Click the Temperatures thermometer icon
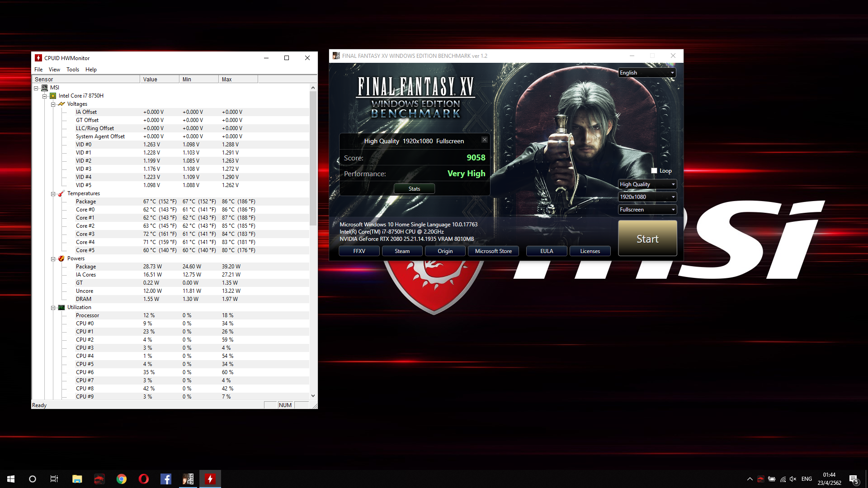Viewport: 868px width, 488px height. (x=61, y=193)
